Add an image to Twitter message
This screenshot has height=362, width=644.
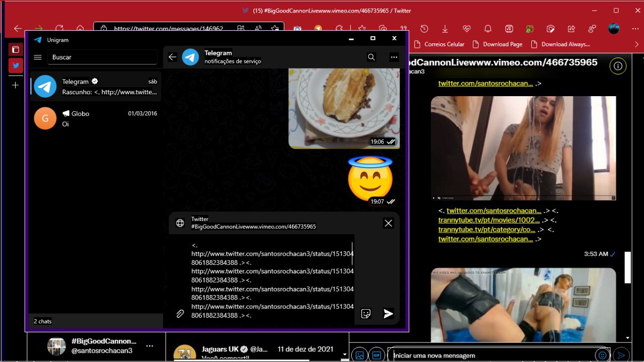tap(360, 355)
